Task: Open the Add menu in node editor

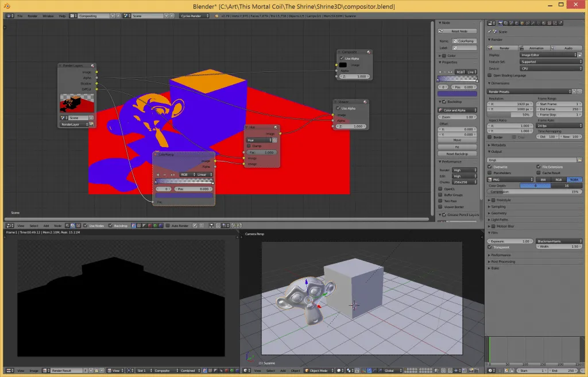Action: [46, 225]
